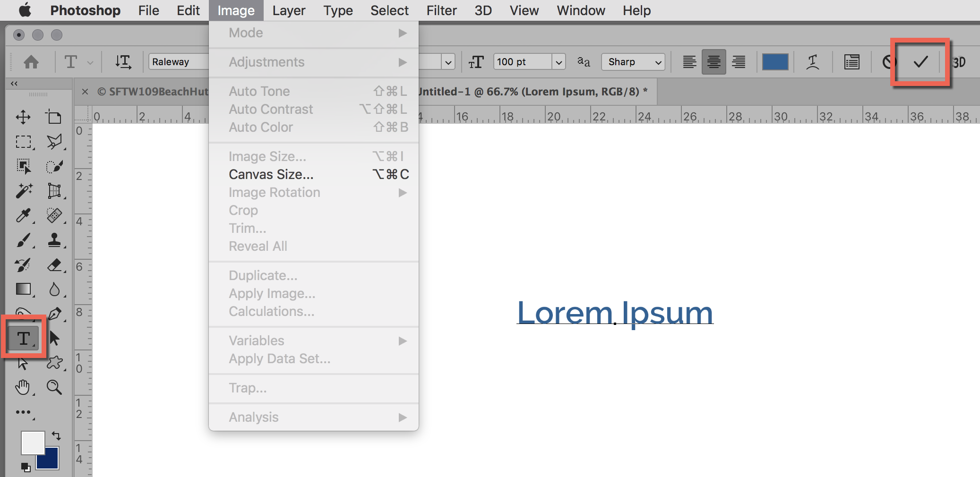Toggle the Character and Paragraph panels

click(851, 61)
